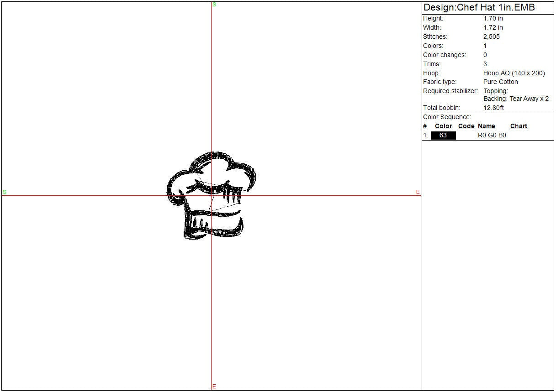Select the Name column header

point(487,126)
